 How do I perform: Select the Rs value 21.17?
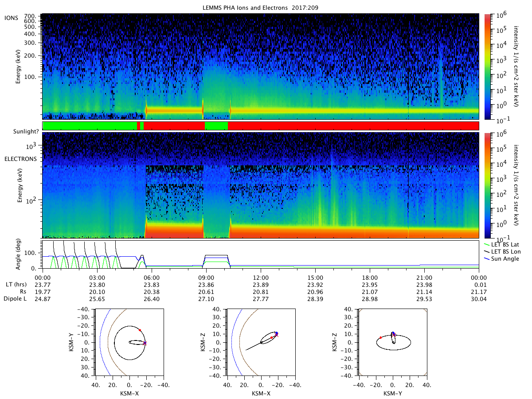(479, 291)
